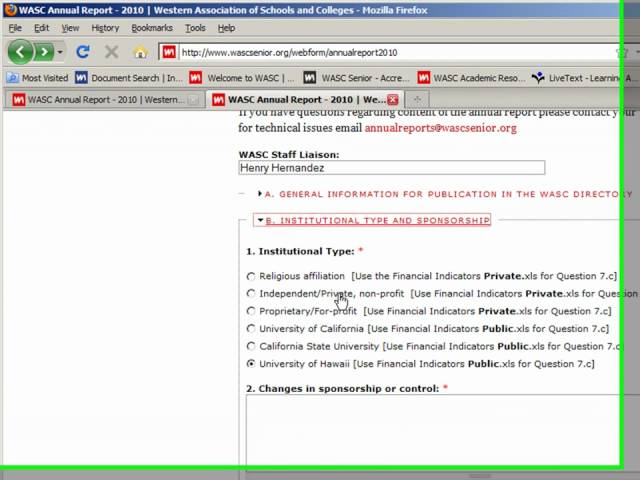This screenshot has width=640, height=480.
Task: Open the Bookmarks menu
Action: [x=152, y=28]
